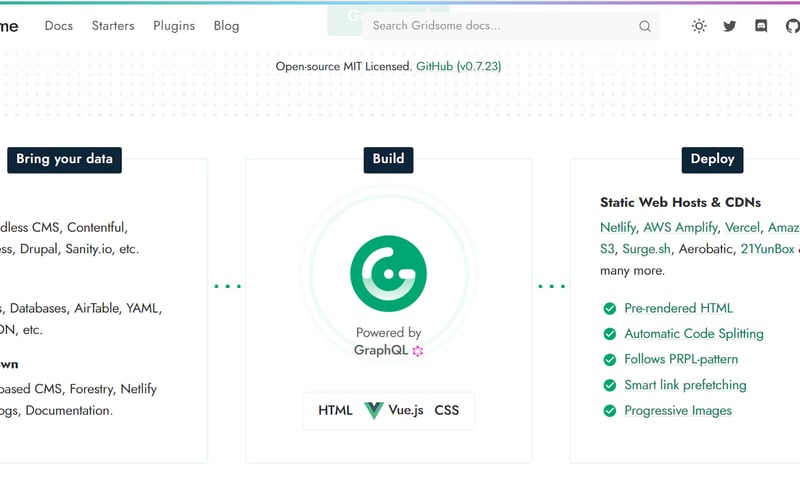Click the Build label

(x=388, y=160)
